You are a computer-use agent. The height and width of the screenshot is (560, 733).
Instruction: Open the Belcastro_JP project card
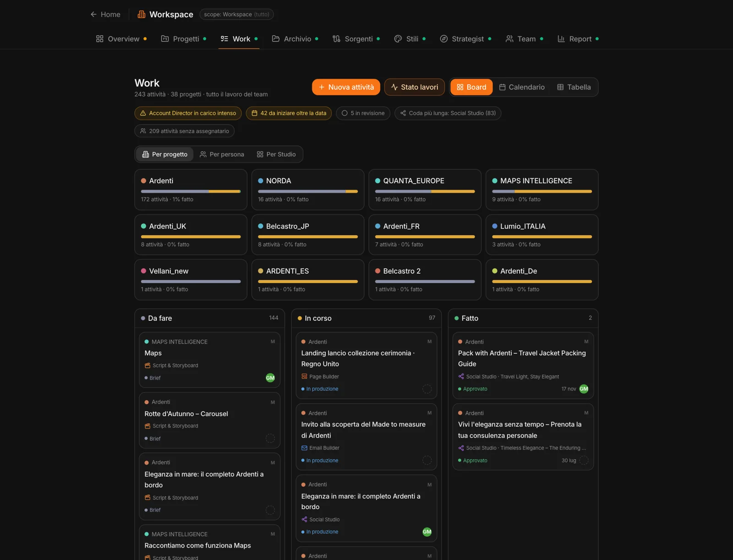308,235
